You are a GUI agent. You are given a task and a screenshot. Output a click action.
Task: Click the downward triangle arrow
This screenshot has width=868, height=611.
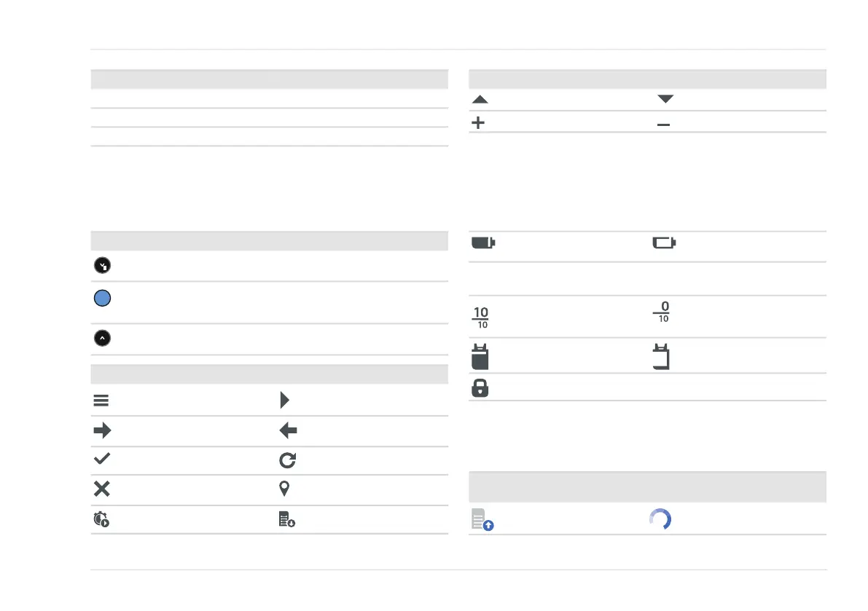(x=665, y=99)
